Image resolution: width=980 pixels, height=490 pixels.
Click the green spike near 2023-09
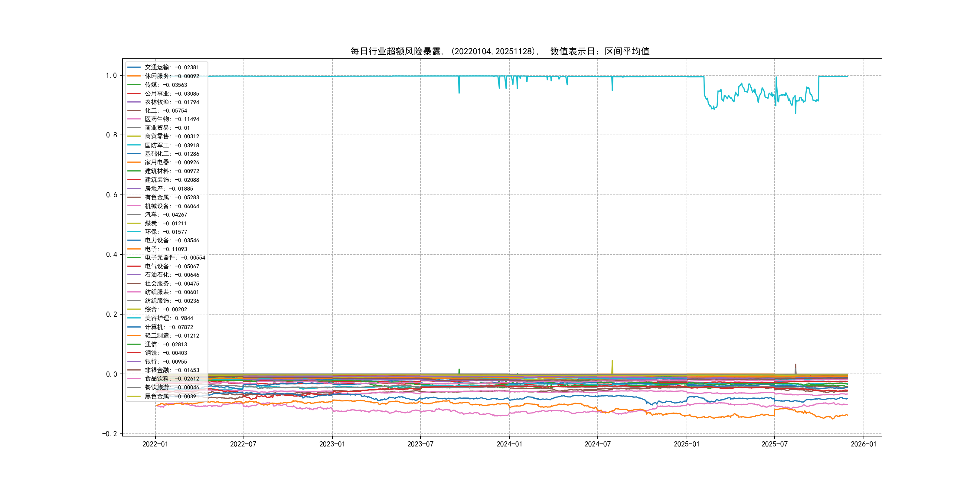click(x=459, y=371)
